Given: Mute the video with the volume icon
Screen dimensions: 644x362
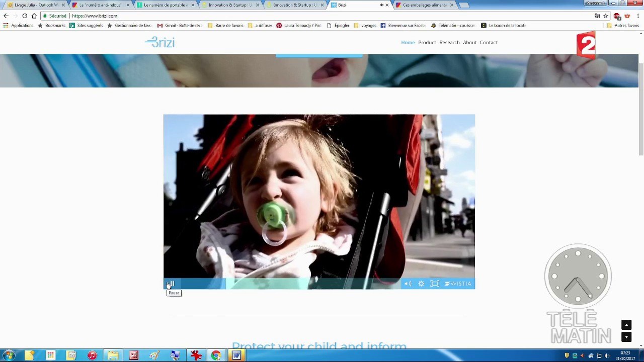Looking at the screenshot, I should (408, 284).
